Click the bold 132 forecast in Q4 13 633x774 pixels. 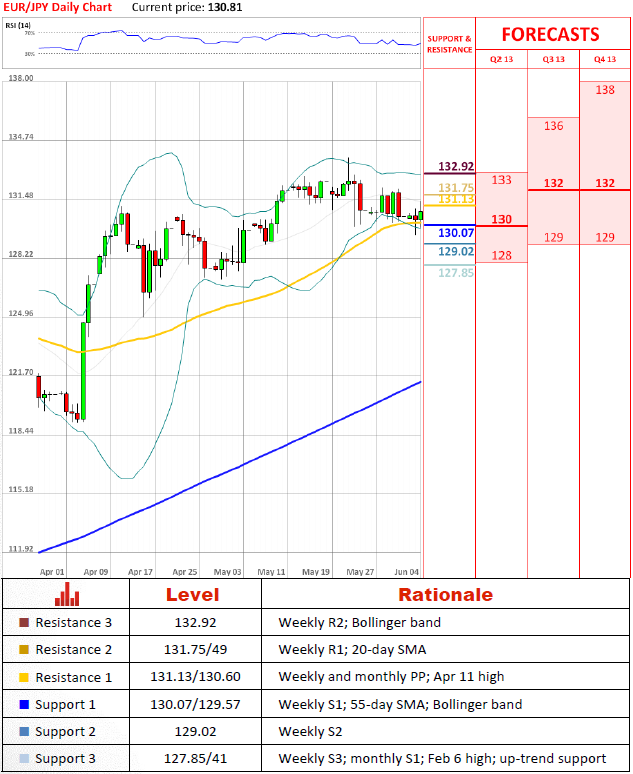605,183
